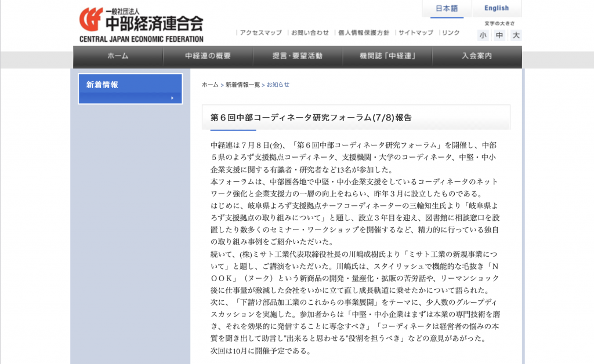Click 新着情報一覧 in the breadcrumb
This screenshot has height=364, width=594.
click(x=242, y=85)
